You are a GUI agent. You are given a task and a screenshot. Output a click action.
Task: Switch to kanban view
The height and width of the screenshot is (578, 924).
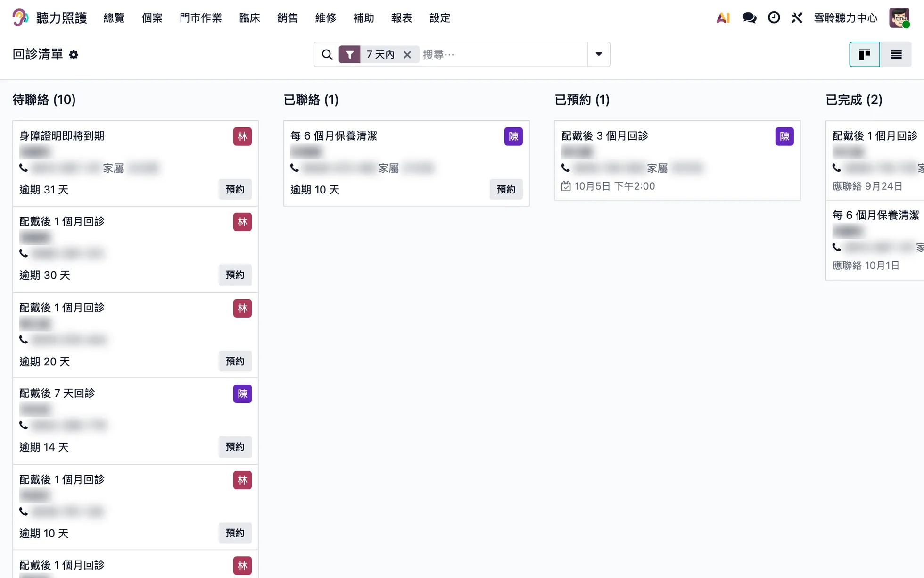[865, 54]
